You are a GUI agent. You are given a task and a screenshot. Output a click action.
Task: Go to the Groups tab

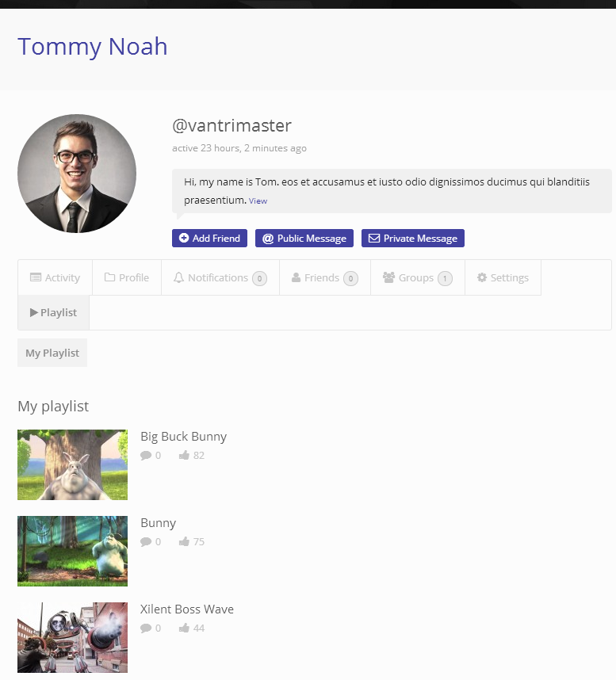point(417,278)
